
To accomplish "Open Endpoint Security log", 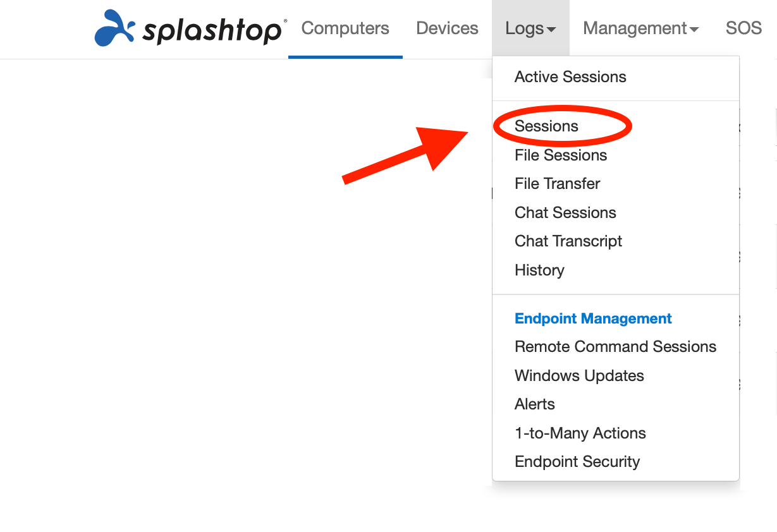I will 577,462.
